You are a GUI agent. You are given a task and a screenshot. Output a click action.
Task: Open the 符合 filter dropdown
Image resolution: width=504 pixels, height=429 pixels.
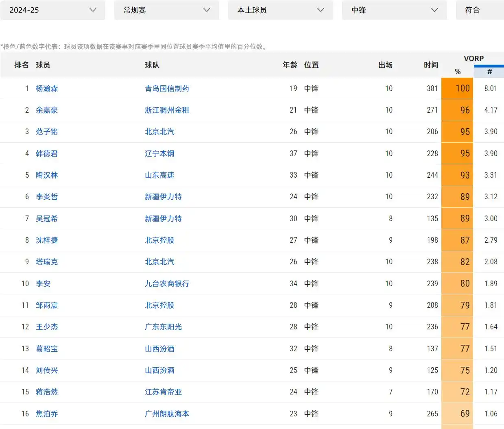click(x=480, y=10)
